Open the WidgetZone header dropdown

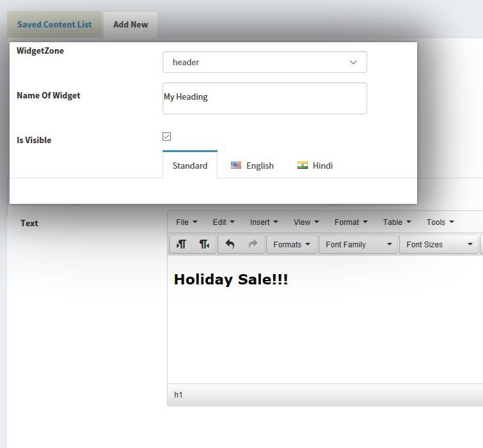264,63
